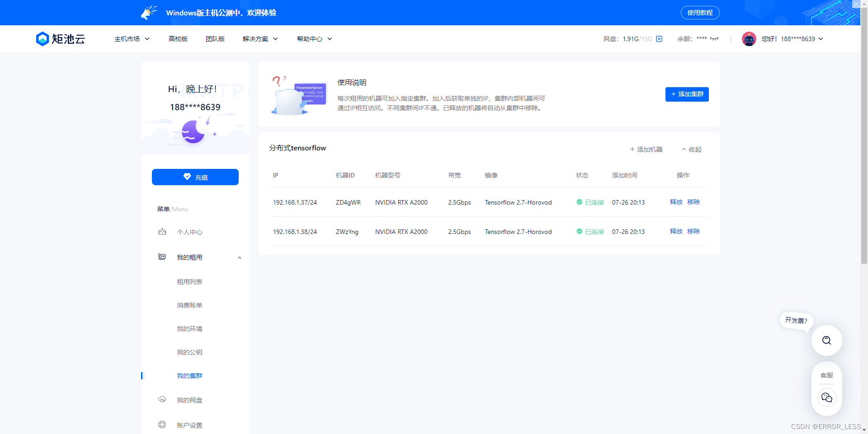868x434 pixels.
Task: Open the 团队版 menu item
Action: pos(215,39)
